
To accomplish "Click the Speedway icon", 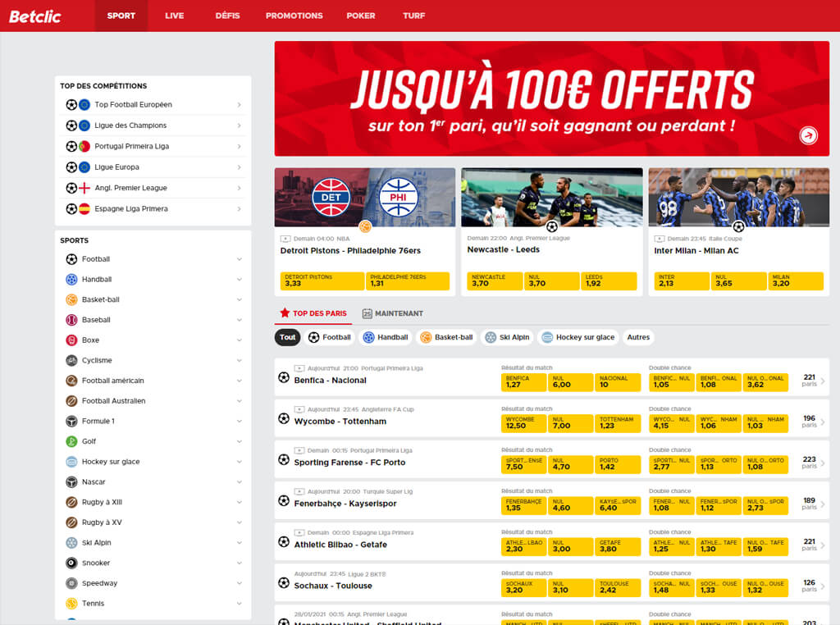I will pos(71,583).
